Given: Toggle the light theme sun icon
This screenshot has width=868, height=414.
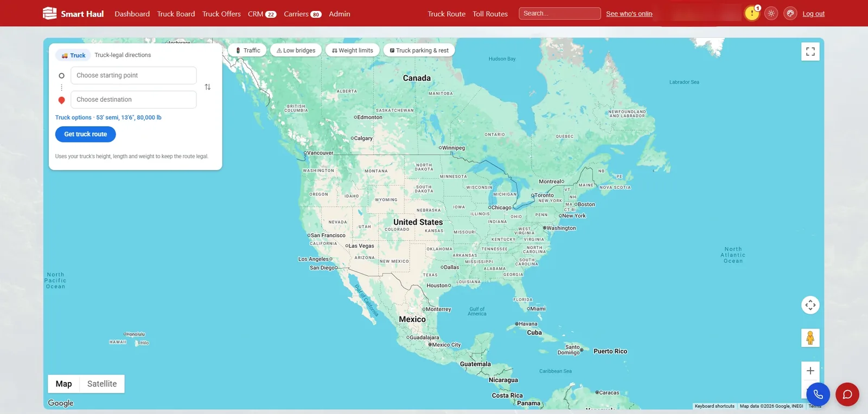Looking at the screenshot, I should [771, 14].
